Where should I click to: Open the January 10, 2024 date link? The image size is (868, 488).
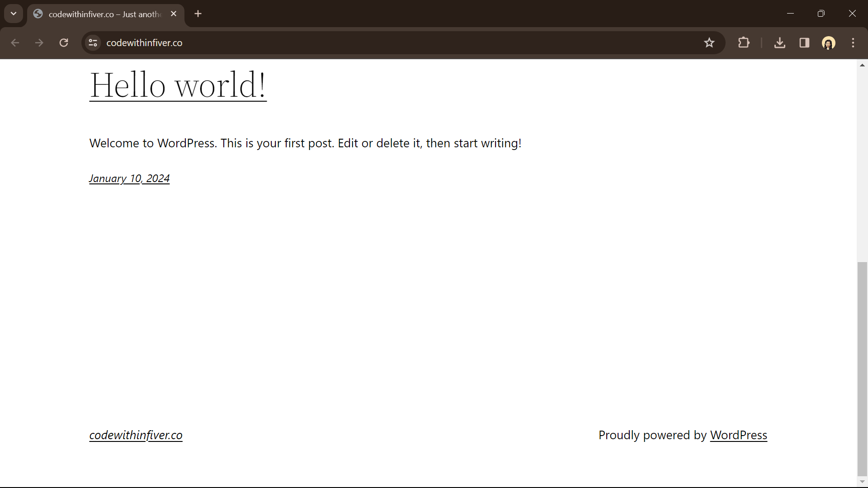coord(129,178)
